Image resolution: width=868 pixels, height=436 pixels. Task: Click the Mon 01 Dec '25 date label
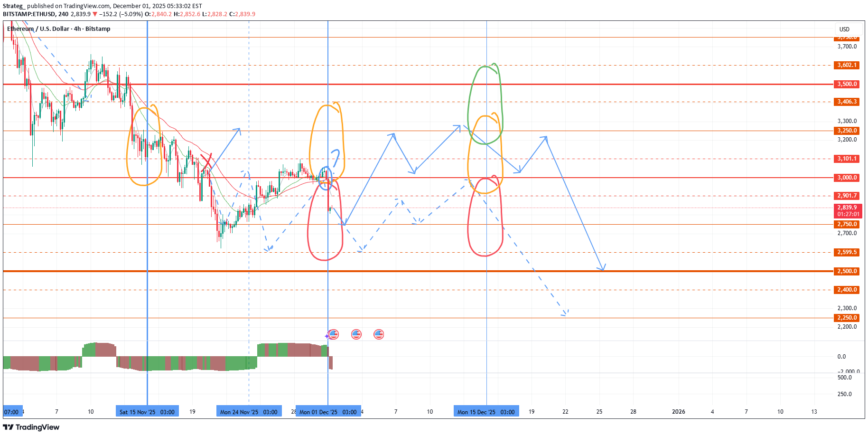coord(327,412)
